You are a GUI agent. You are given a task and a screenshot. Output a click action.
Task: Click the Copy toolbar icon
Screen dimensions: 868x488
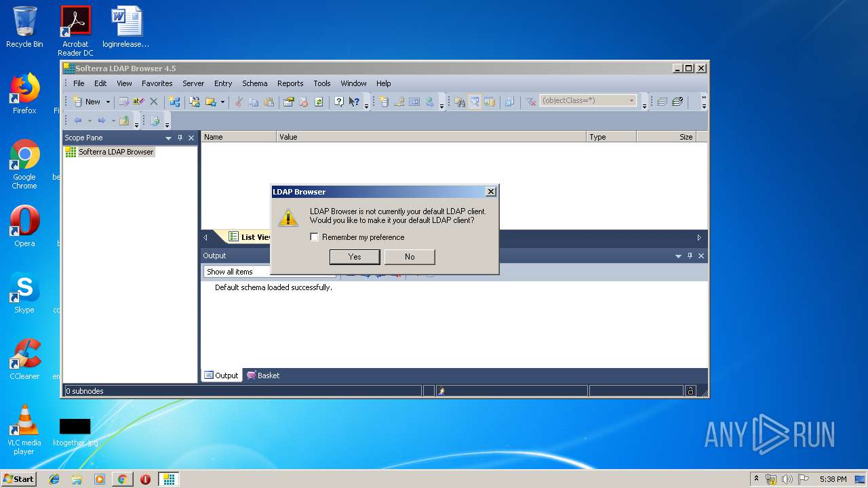pos(254,102)
